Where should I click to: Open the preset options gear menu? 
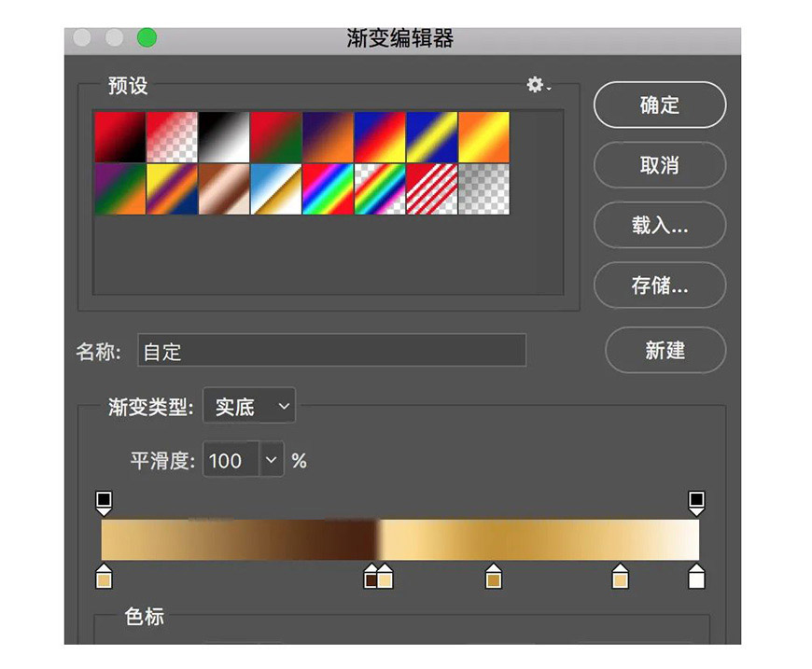(x=537, y=86)
